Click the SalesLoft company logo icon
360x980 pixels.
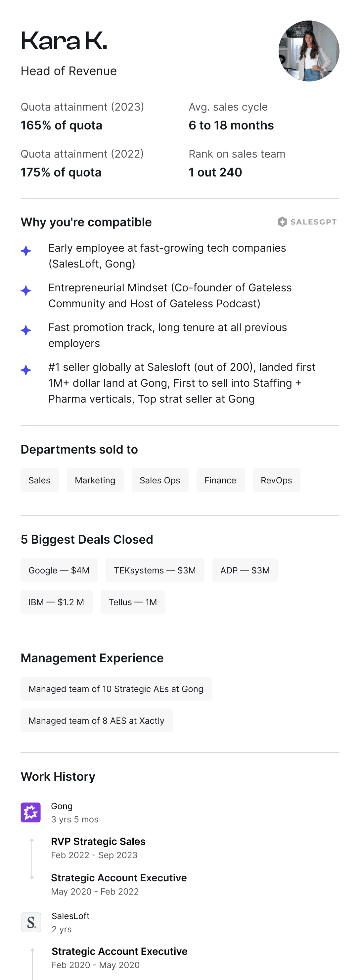[31, 922]
